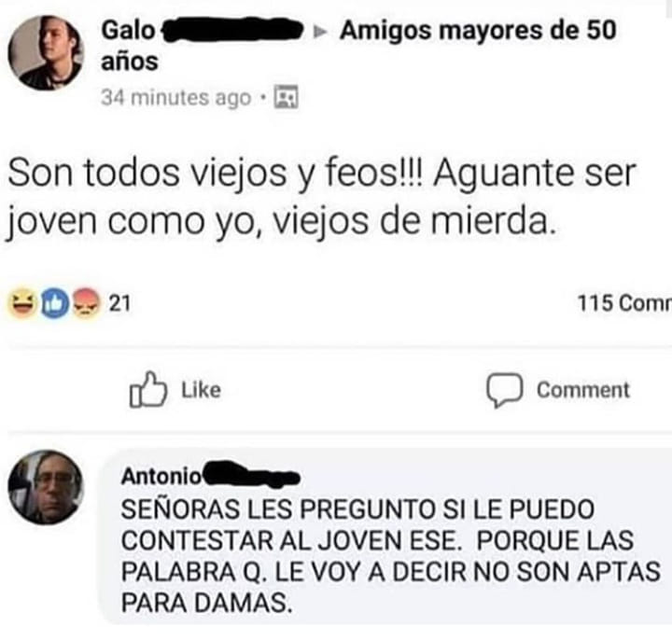The width and height of the screenshot is (672, 641).
Task: Click the thumbs-up Like icon
Action: pos(147,389)
